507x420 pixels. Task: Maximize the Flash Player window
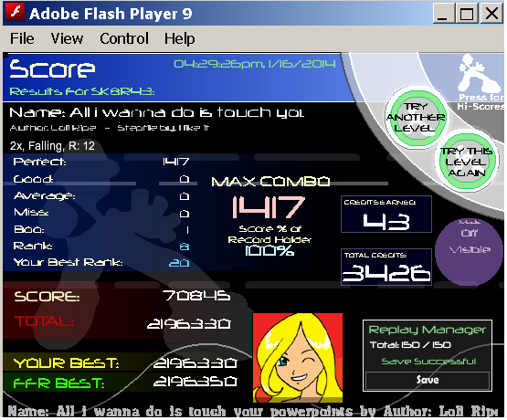(x=467, y=14)
